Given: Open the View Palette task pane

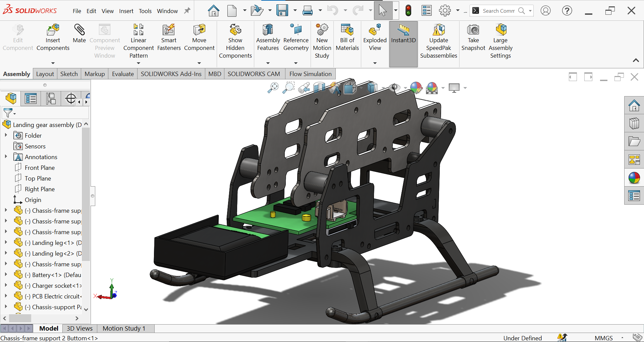Looking at the screenshot, I should coord(634,160).
